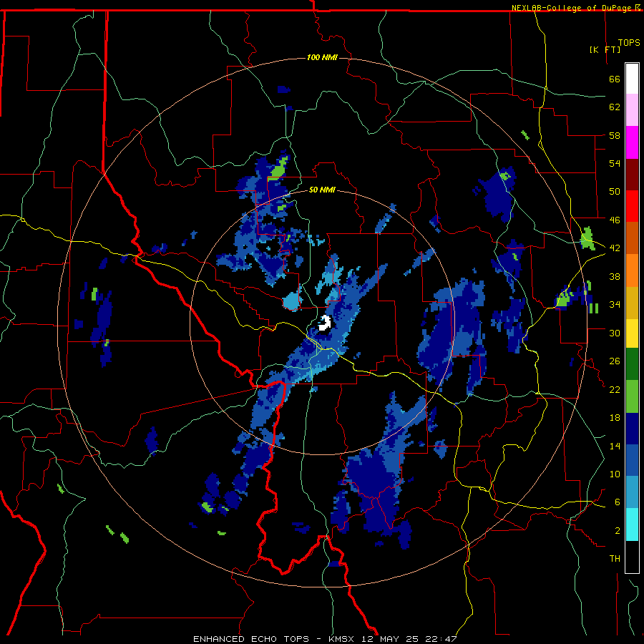Click the "50" legend label
The image size is (644, 644).
[615, 192]
